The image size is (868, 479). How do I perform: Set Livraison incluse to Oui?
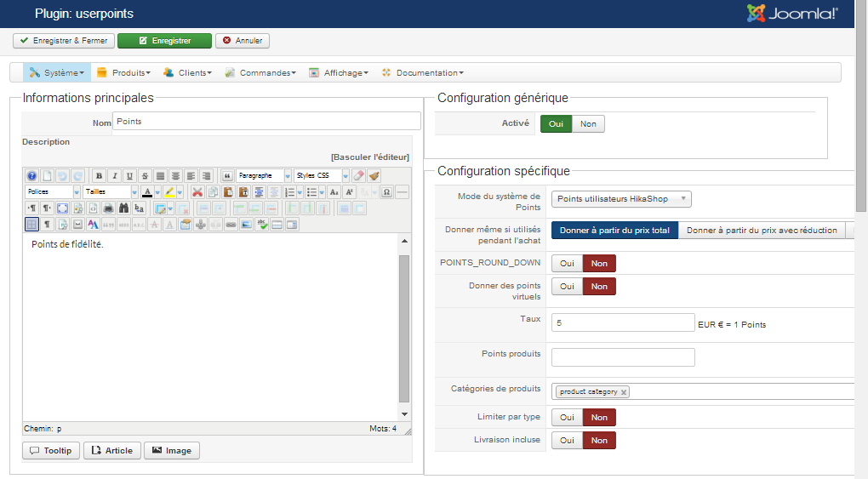pos(568,441)
